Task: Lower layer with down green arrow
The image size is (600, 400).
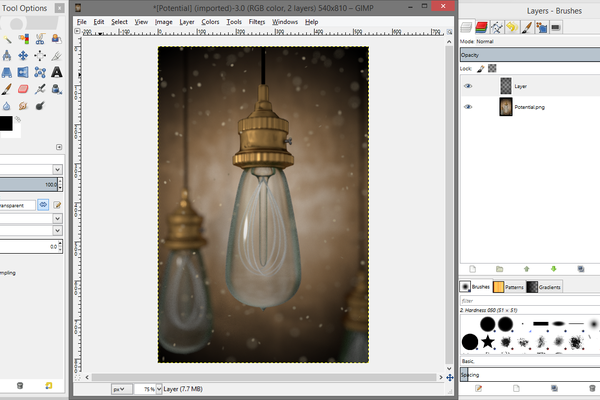Action: tap(553, 269)
